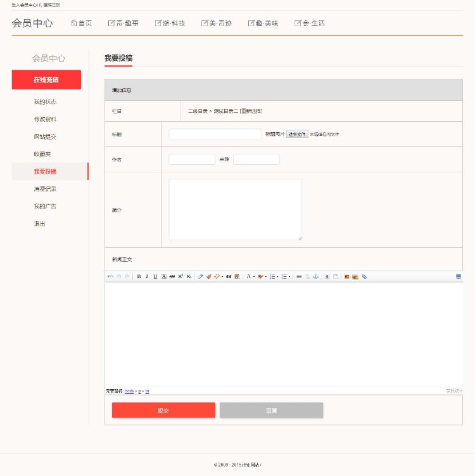
Task: Click the body link in element path
Action: (x=129, y=391)
